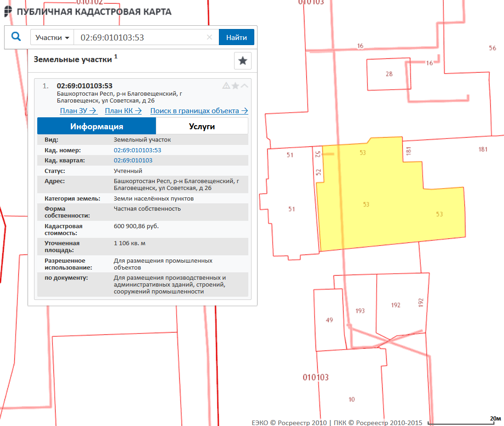Add result to favorites via small star
The image size is (504, 426).
tap(235, 86)
